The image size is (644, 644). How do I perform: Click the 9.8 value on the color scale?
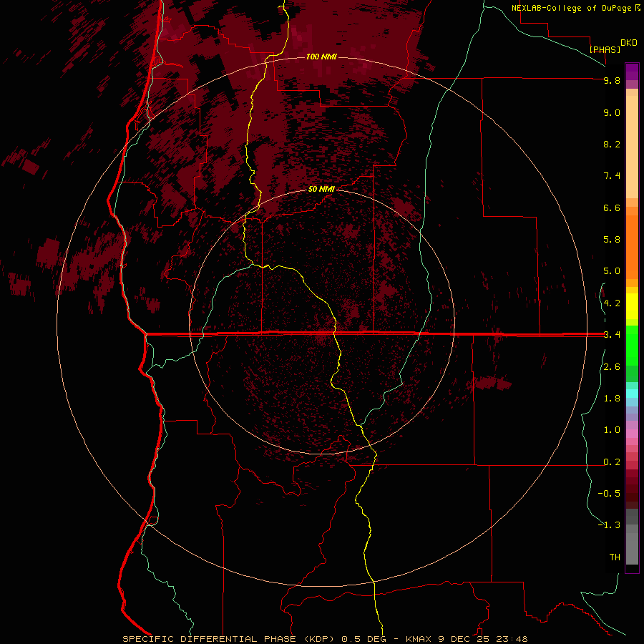(612, 80)
